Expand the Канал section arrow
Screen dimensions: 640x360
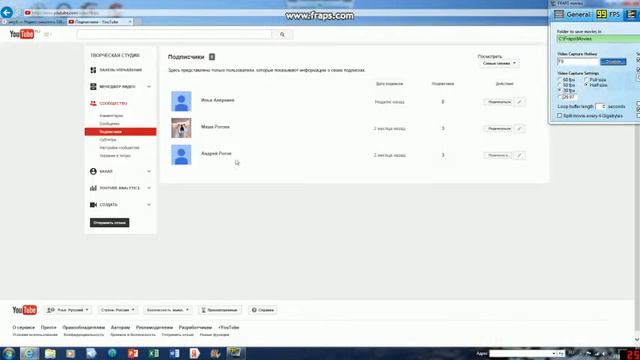pos(149,171)
